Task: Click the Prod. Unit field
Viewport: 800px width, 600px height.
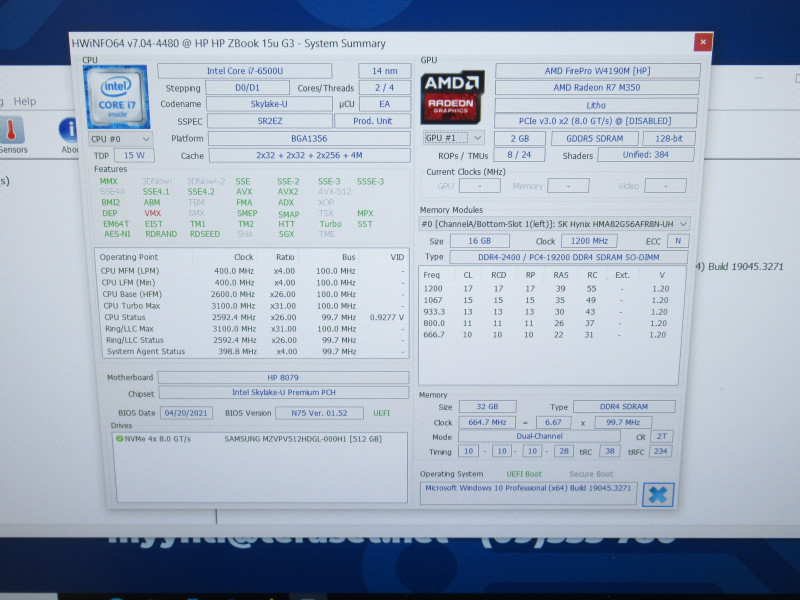Action: pos(372,121)
